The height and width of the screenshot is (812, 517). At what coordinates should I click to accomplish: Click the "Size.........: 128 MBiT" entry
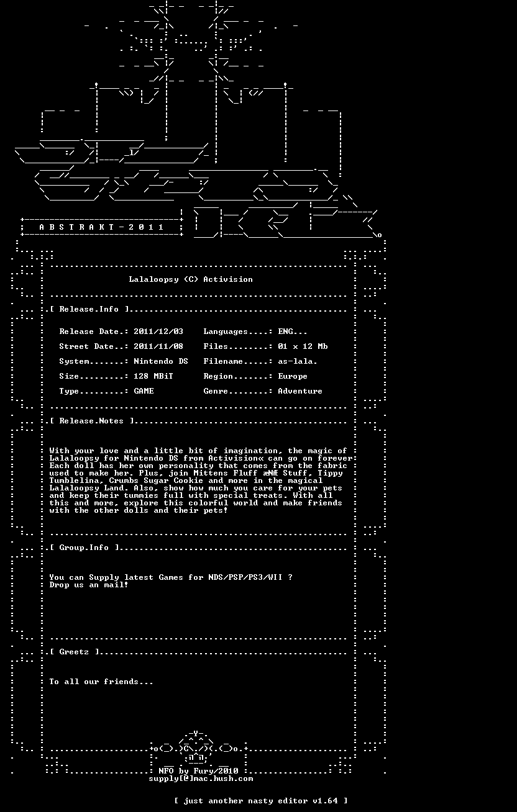[116, 376]
